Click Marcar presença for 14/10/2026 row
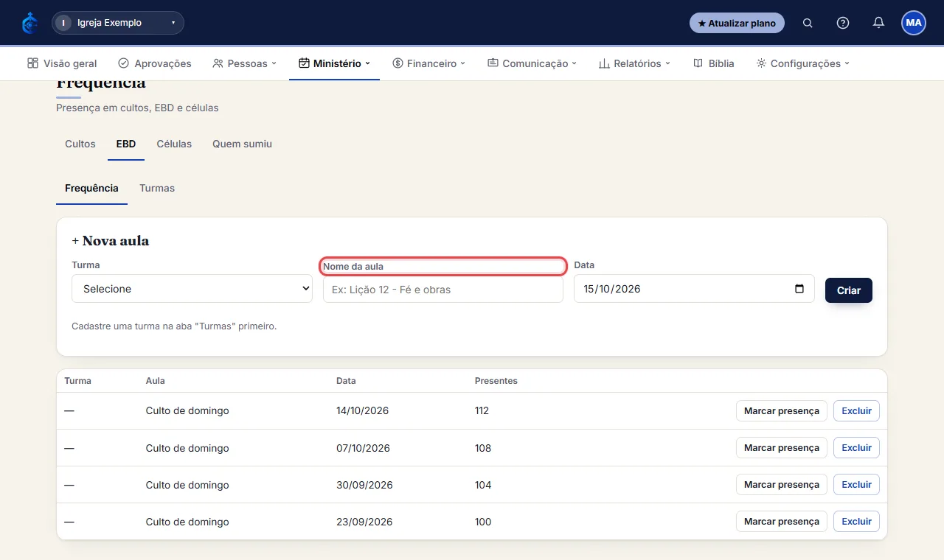Image resolution: width=944 pixels, height=560 pixels. point(782,410)
